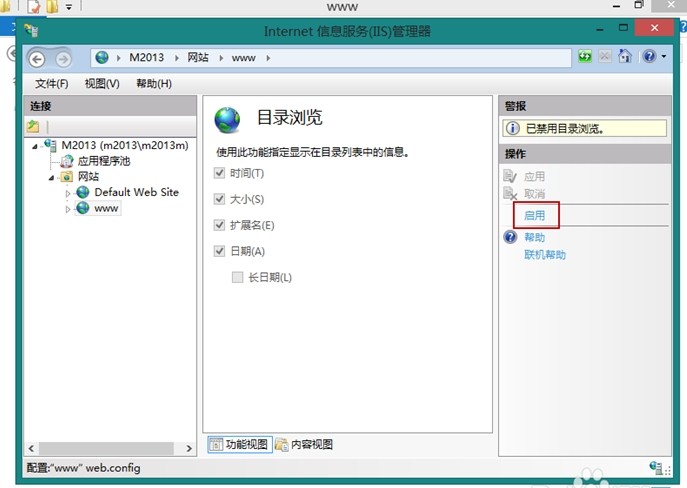Image resolution: width=687 pixels, height=488 pixels.
Task: Switch to 内容视图 tab
Action: (x=304, y=445)
